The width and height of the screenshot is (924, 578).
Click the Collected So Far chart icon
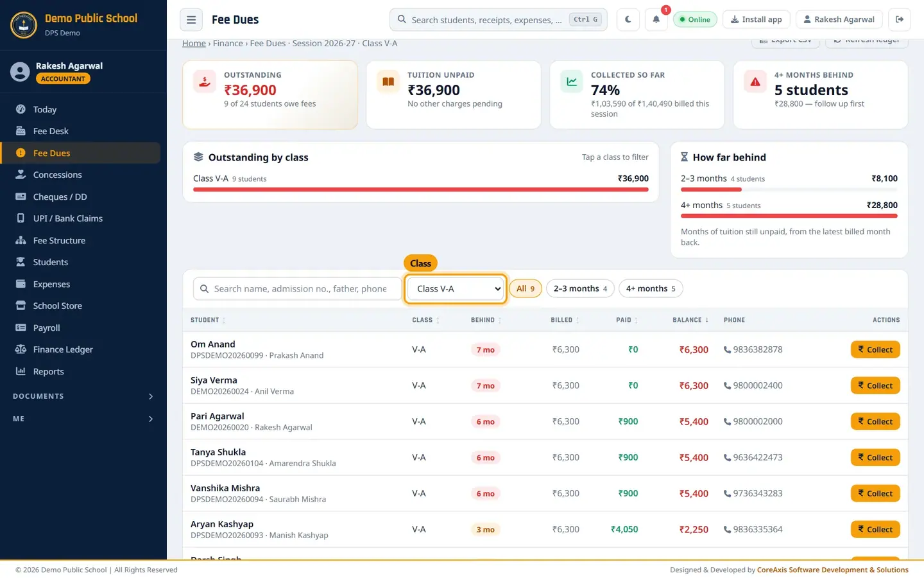click(x=572, y=82)
